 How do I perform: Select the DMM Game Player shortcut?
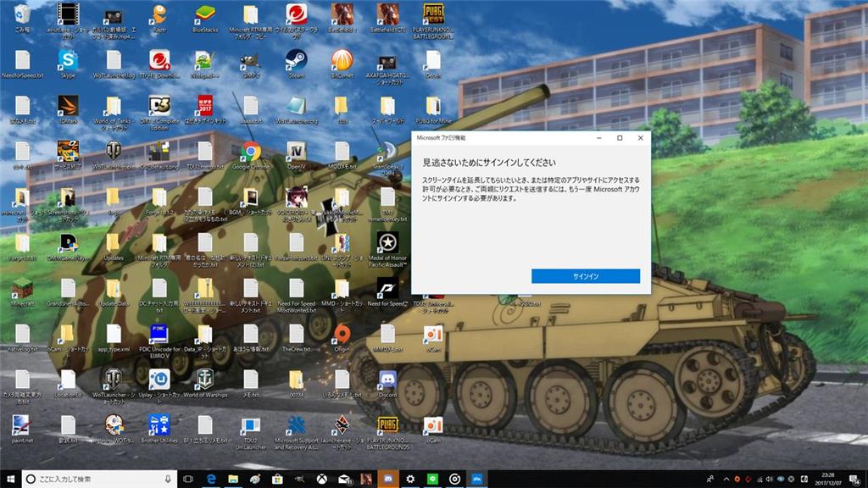click(x=68, y=247)
